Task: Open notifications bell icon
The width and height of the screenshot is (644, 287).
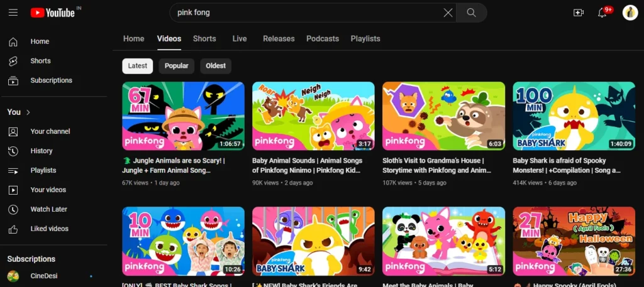Action: [x=602, y=13]
